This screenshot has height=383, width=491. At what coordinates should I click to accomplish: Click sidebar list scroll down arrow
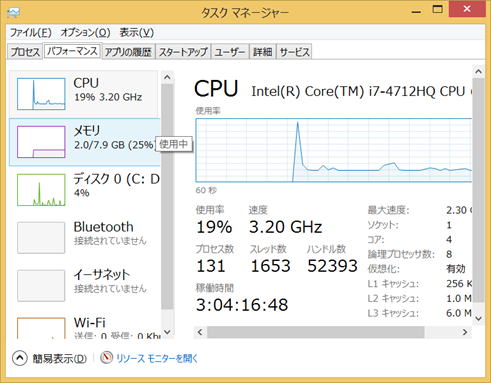coord(167,332)
